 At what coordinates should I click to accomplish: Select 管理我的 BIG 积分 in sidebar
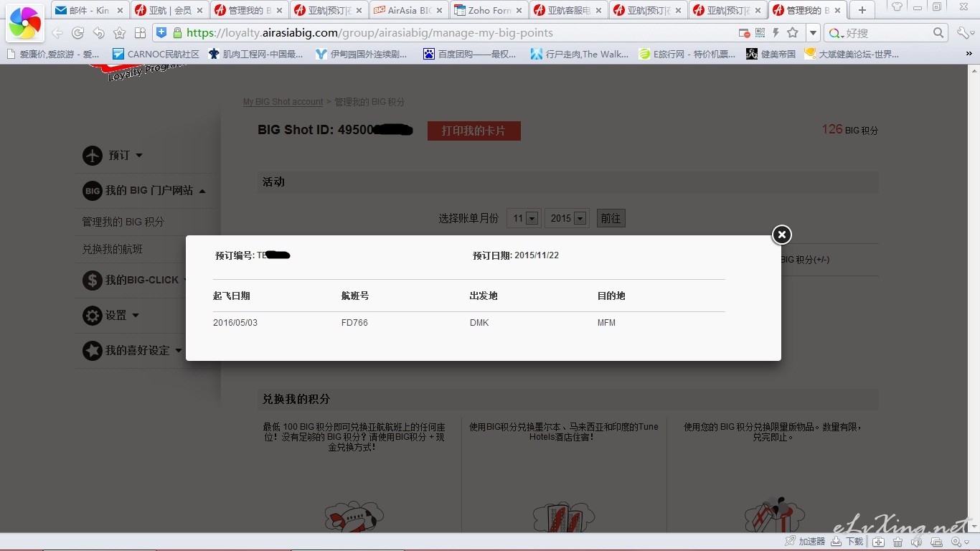tap(123, 222)
